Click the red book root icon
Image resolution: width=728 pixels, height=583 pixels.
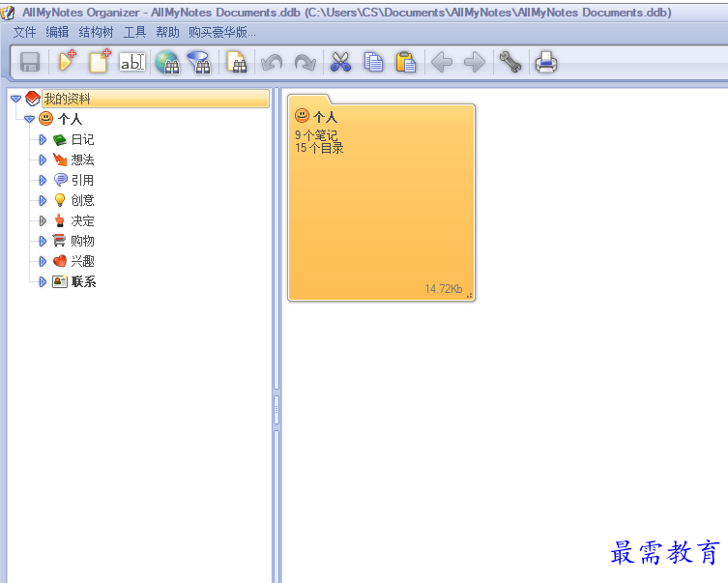point(33,99)
